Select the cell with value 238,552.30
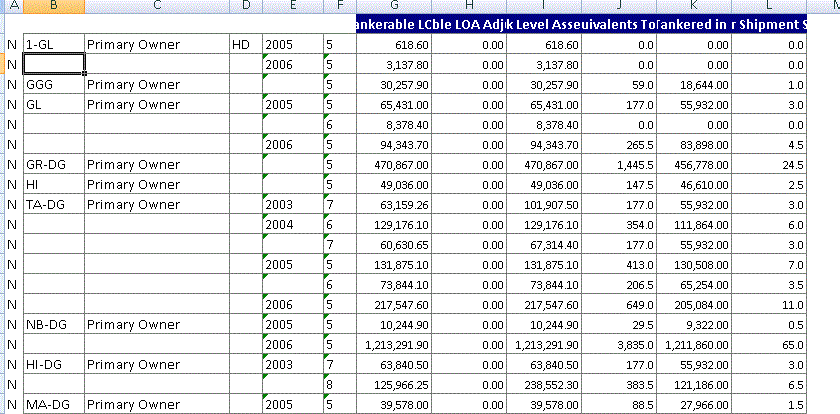 coord(544,384)
